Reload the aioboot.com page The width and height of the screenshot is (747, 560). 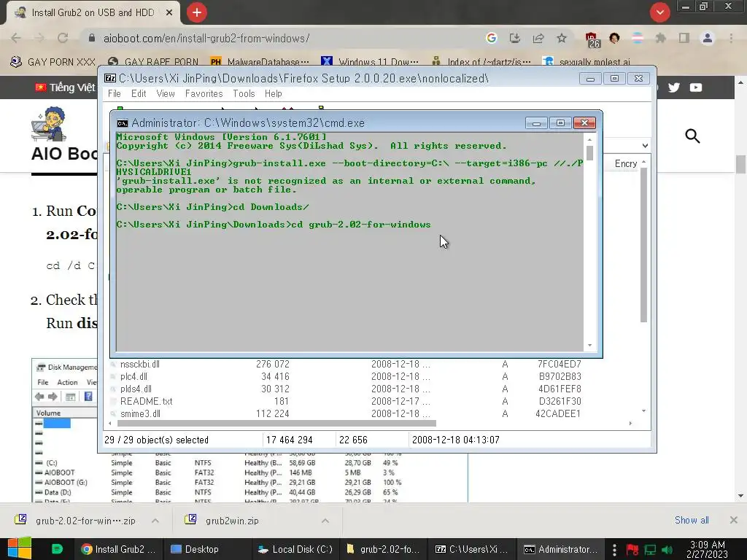(x=63, y=38)
